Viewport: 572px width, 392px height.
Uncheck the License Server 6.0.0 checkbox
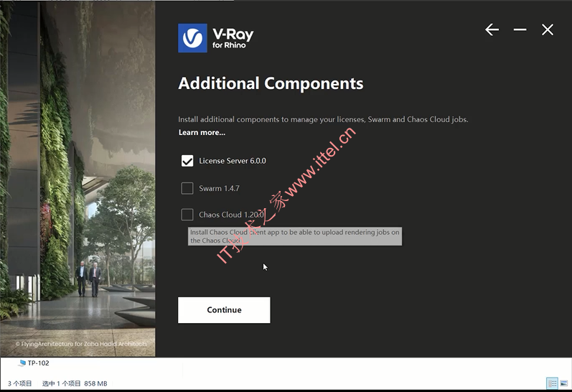(x=187, y=161)
